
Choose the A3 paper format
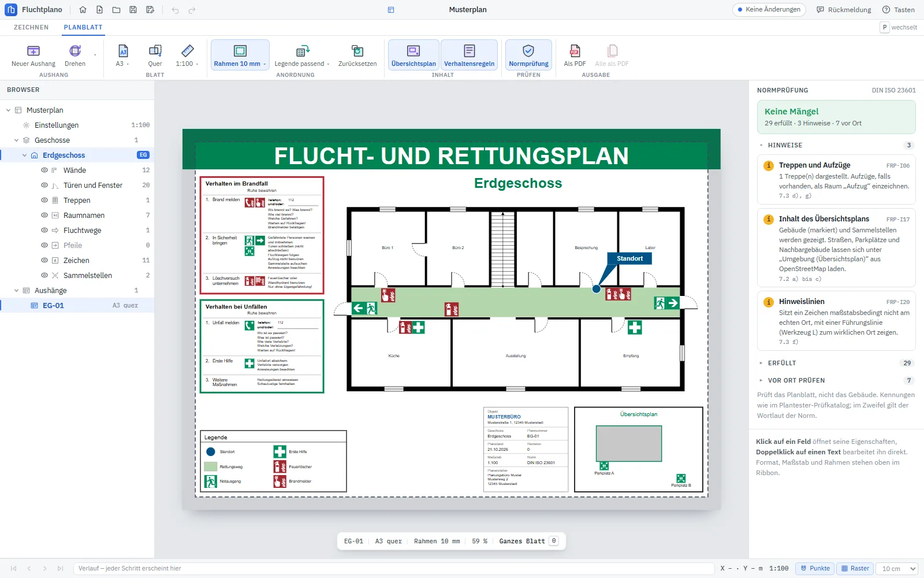[122, 55]
